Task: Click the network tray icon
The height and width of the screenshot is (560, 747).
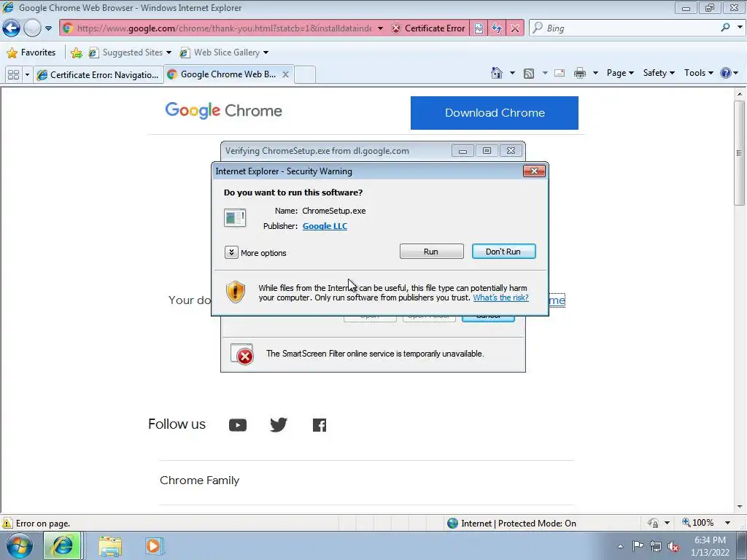Action: click(656, 546)
